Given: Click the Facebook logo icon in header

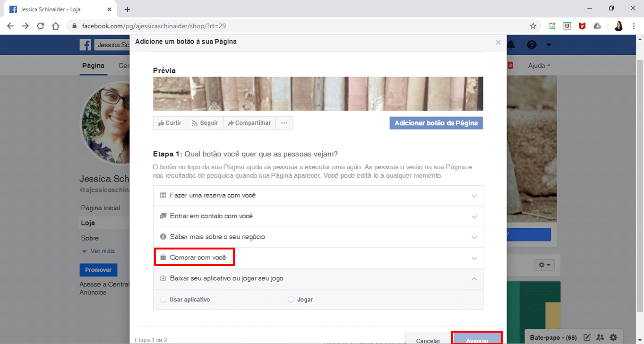Looking at the screenshot, I should coord(86,45).
